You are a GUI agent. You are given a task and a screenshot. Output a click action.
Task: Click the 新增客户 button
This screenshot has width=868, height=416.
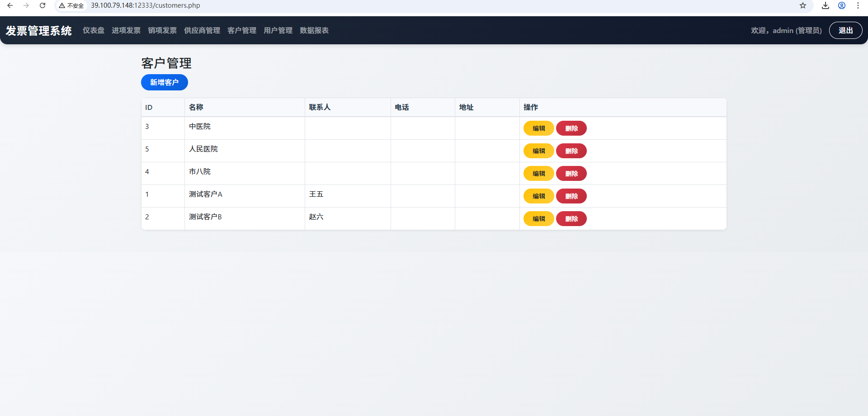click(x=165, y=82)
